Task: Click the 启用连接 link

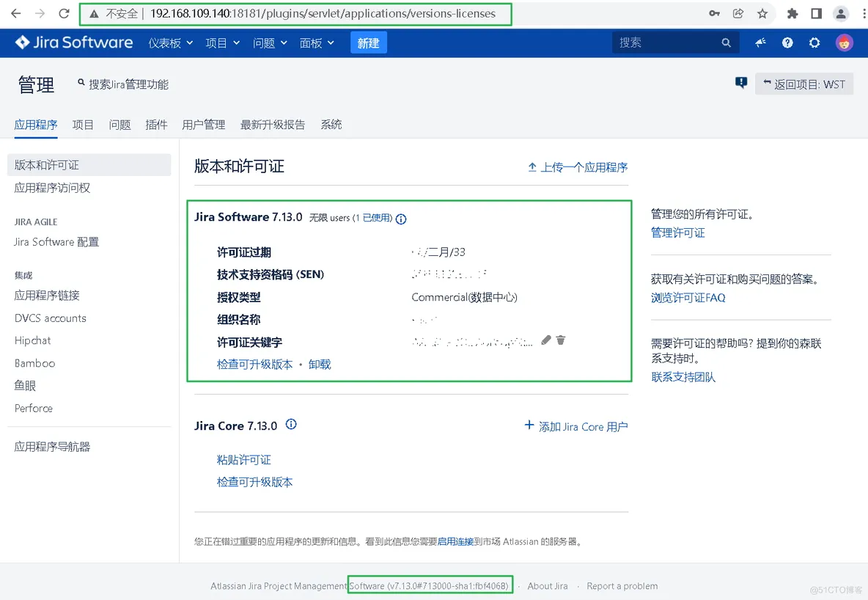Action: (455, 541)
